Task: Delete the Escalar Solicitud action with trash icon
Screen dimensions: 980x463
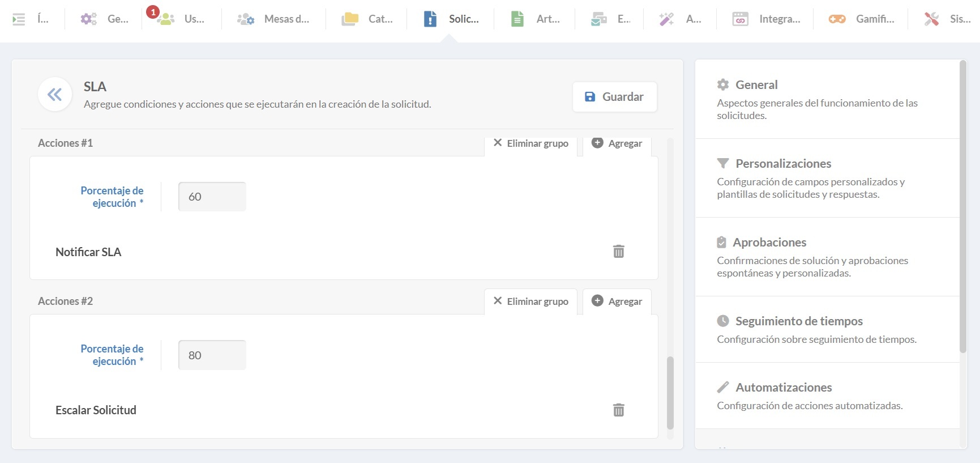Action: click(x=618, y=410)
